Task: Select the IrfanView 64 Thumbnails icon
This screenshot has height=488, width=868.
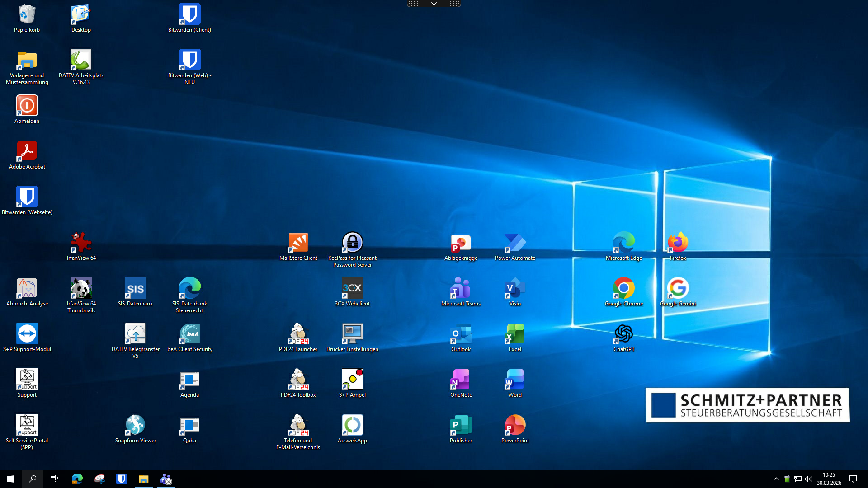Action: (81, 289)
